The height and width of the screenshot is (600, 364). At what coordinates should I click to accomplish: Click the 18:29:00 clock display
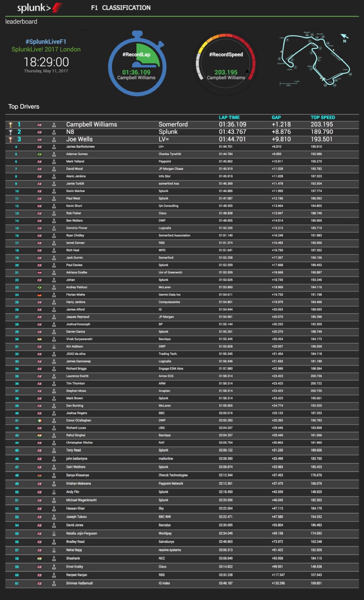click(46, 62)
